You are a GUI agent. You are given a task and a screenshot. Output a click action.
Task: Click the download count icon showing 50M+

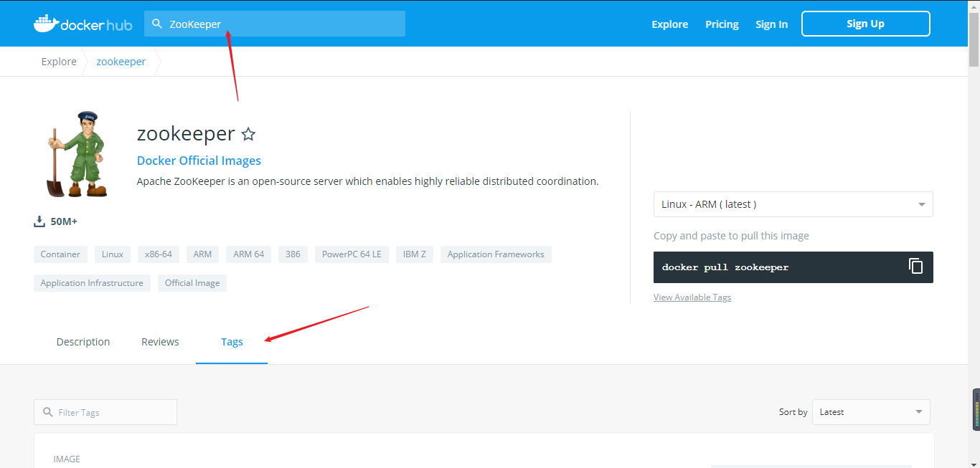(39, 221)
